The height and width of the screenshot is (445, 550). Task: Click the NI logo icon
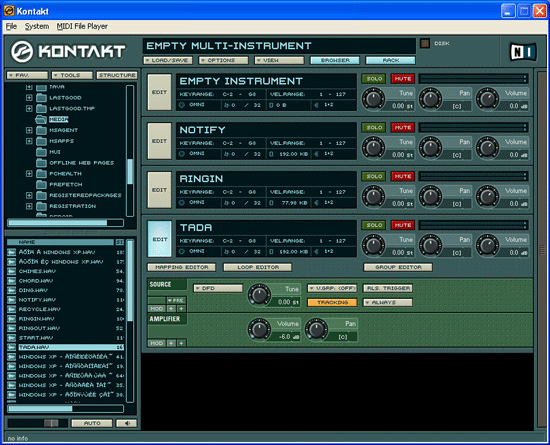coord(523,52)
